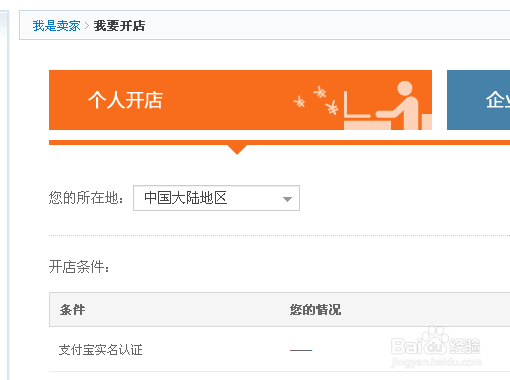Switch to the blue 企业开店 tab

(x=478, y=100)
